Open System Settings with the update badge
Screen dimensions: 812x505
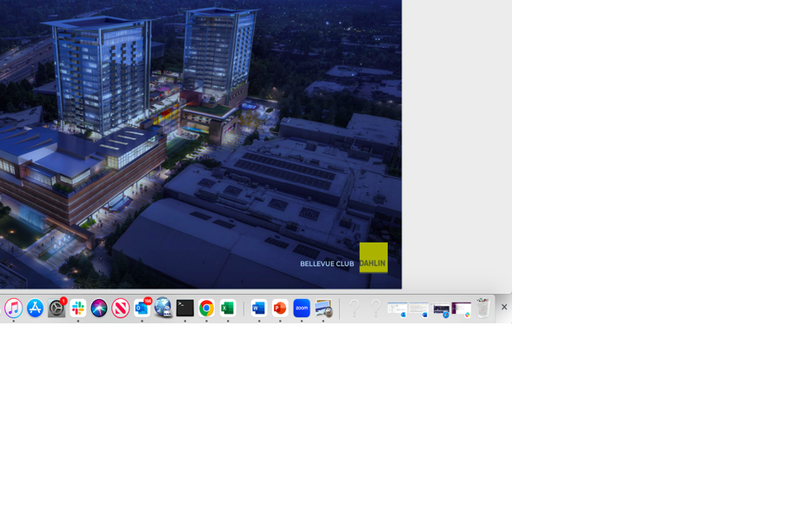click(56, 308)
